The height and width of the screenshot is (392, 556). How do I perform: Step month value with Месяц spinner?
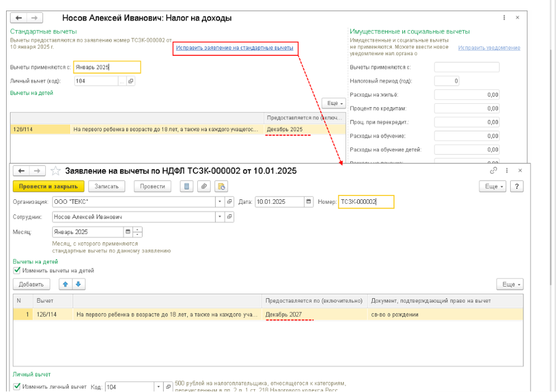pos(138,232)
